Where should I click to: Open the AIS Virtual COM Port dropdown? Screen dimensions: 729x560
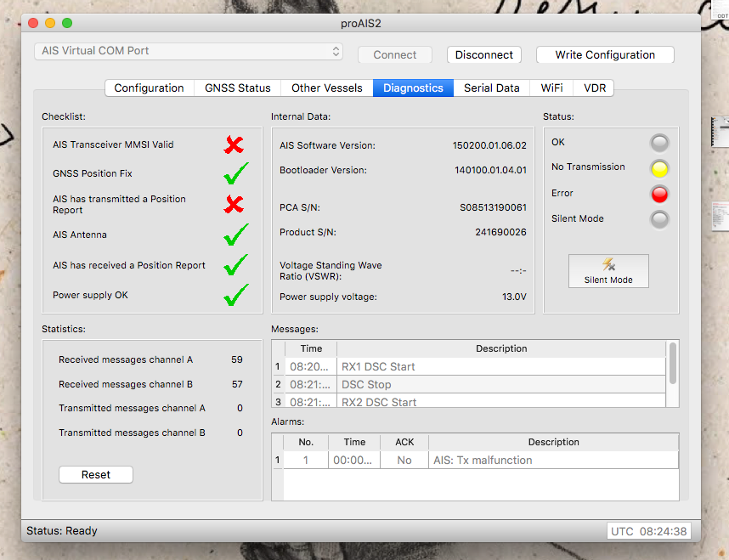pos(189,51)
